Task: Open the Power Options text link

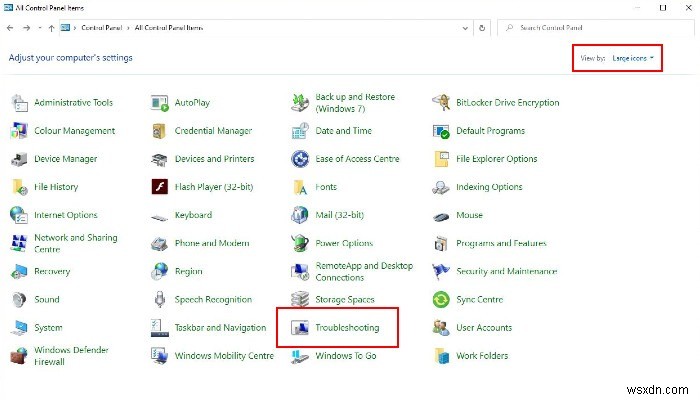Action: point(344,243)
